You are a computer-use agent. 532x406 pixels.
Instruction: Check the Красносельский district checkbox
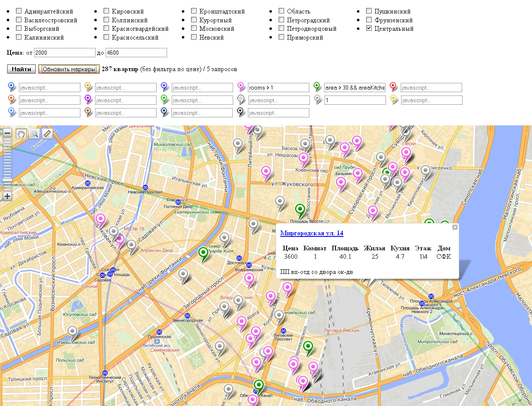pyautogui.click(x=106, y=37)
